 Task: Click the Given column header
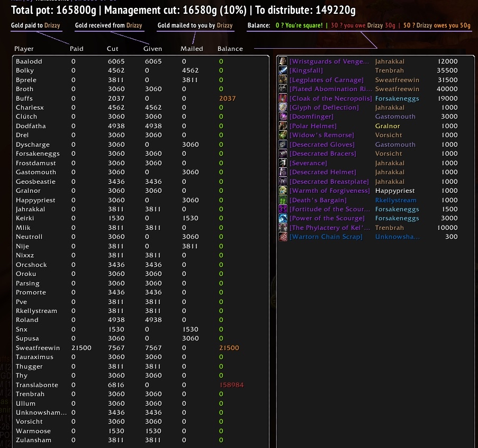(x=152, y=49)
